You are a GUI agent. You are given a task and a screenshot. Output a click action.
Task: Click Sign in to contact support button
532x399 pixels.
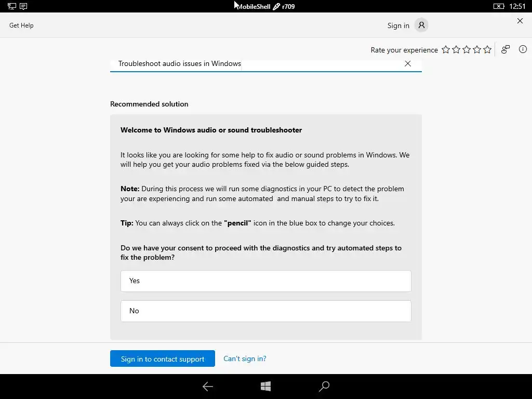[163, 358]
